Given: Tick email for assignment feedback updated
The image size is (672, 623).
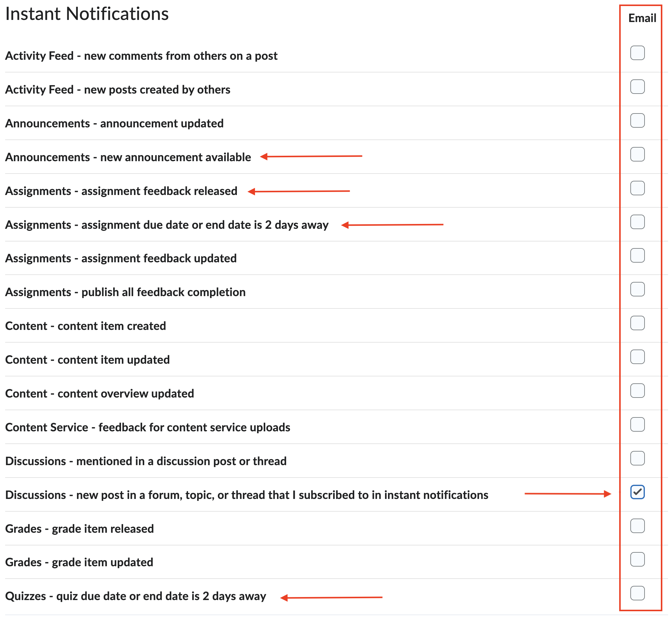Looking at the screenshot, I should coord(637,256).
